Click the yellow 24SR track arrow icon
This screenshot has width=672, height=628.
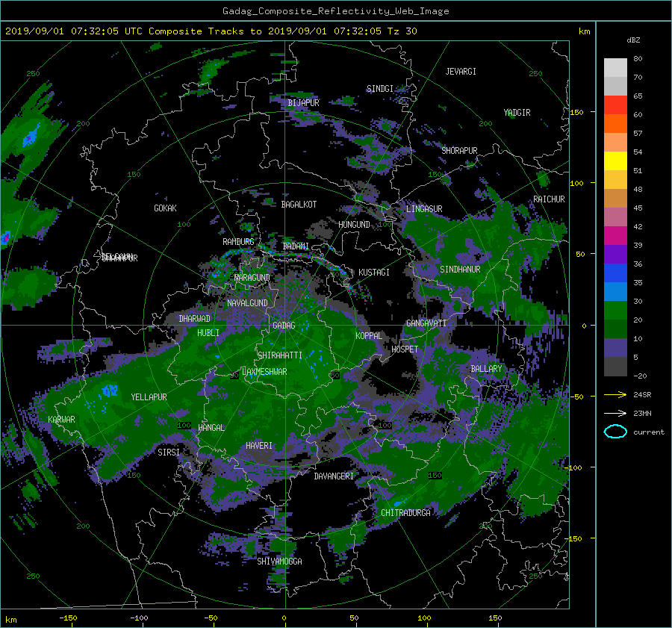point(615,395)
